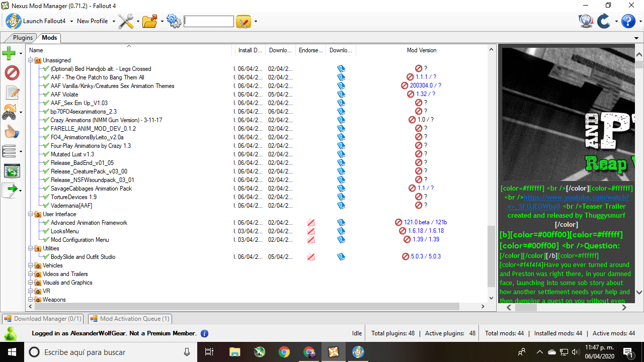Click download ID icon for Advanced Animation Framework
Image resolution: width=644 pixels, height=362 pixels.
341,223
